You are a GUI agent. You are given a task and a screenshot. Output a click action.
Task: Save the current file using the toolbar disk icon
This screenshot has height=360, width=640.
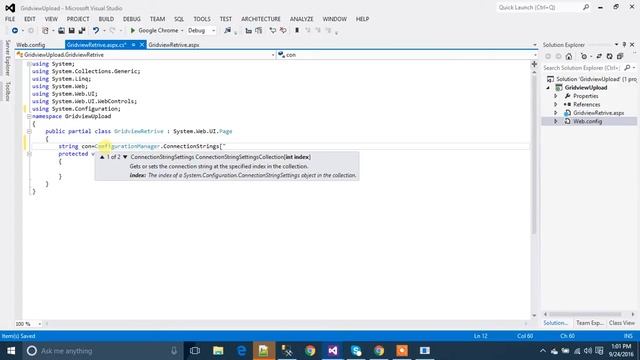pyautogui.click(x=71, y=31)
